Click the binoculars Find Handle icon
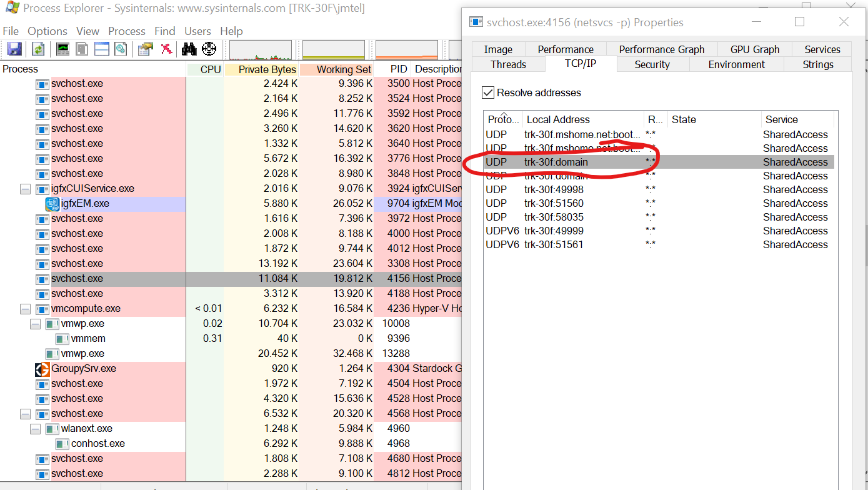Screen dimensions: 868x490 [x=189, y=49]
